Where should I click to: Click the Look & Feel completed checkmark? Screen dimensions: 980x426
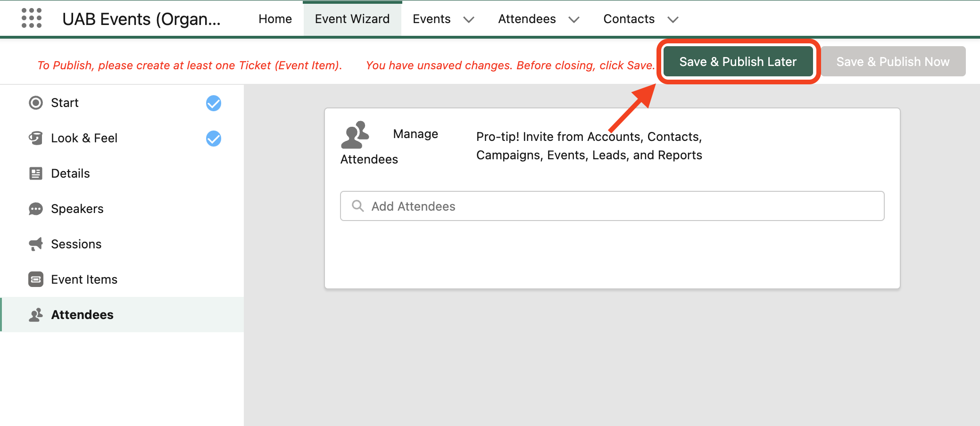coord(214,138)
